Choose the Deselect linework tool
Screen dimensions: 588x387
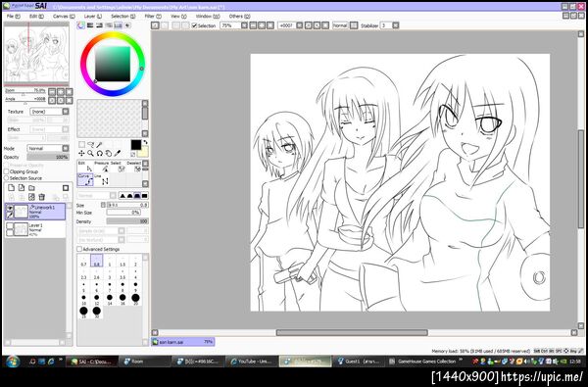(x=134, y=167)
